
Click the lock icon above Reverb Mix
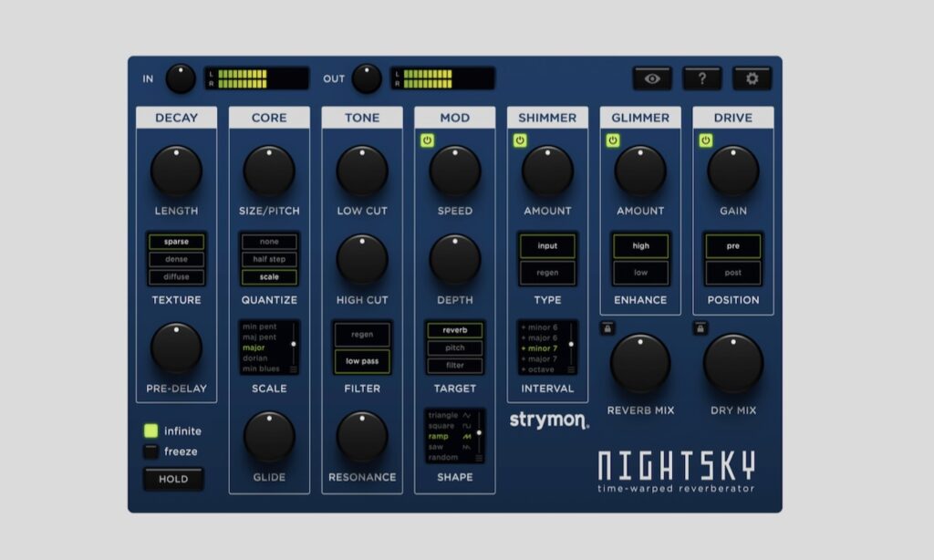pos(607,329)
